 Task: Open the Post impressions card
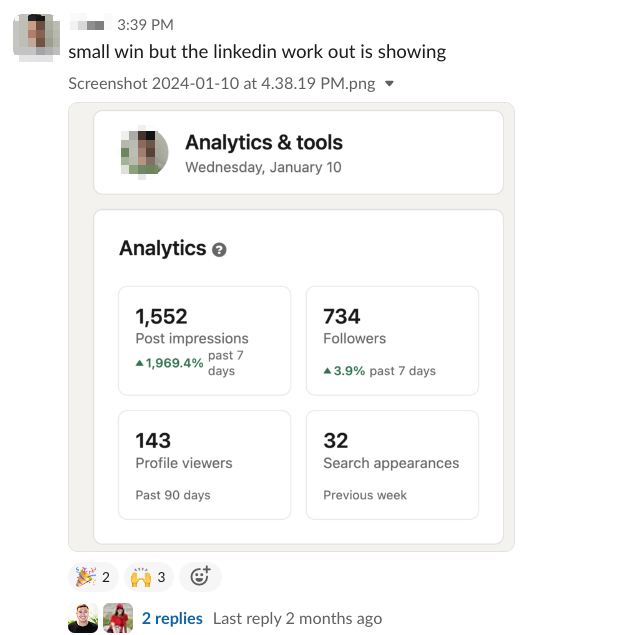tap(204, 340)
